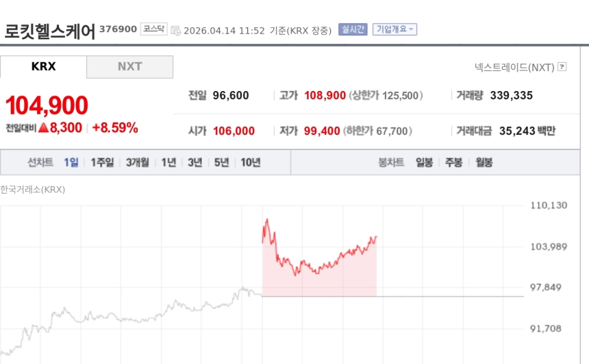
Task: Show the 1년 line chart
Action: tap(168, 162)
